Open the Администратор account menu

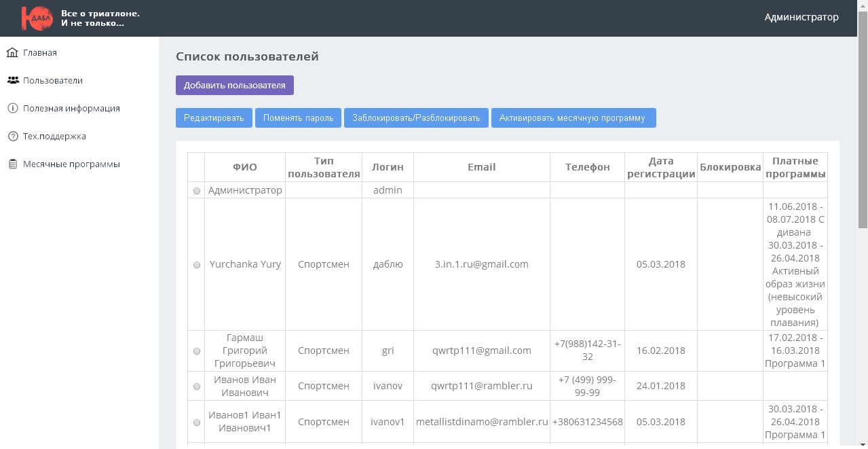pyautogui.click(x=801, y=18)
